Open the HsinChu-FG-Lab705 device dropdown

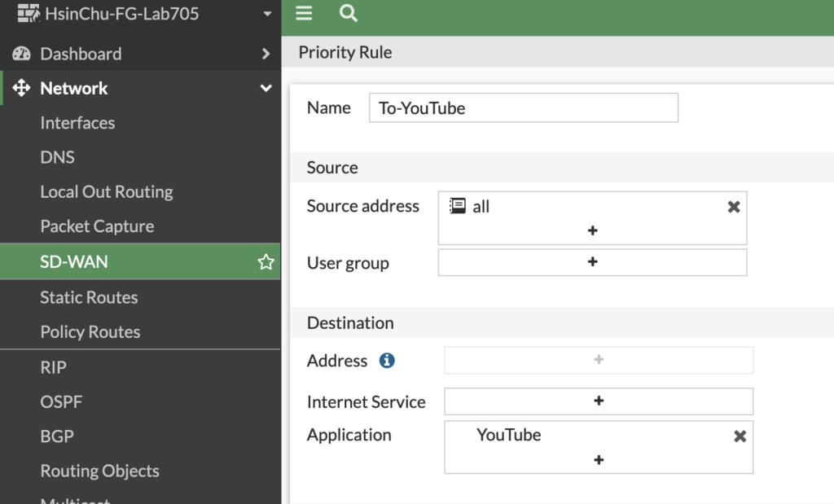(267, 14)
